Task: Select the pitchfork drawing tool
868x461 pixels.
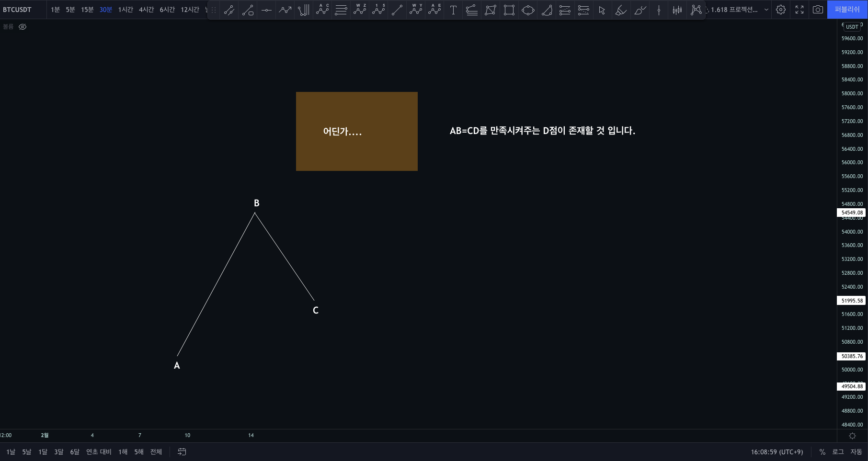Action: point(304,10)
